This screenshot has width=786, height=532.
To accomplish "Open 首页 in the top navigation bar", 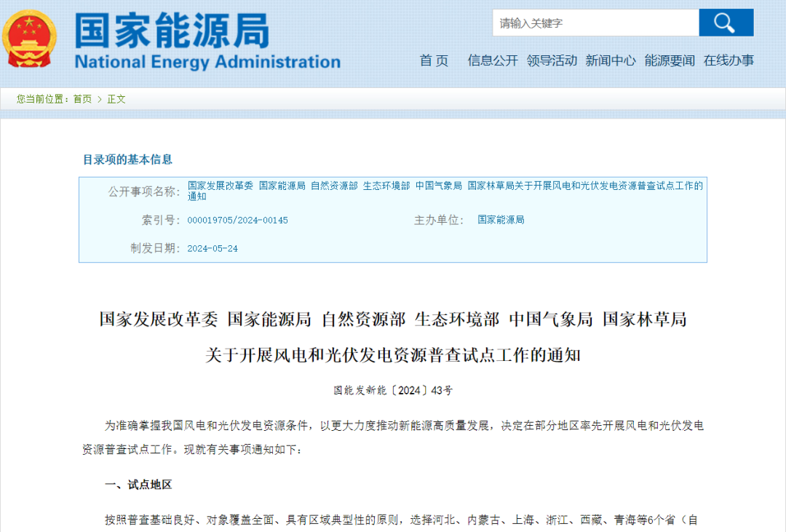I will pos(434,60).
